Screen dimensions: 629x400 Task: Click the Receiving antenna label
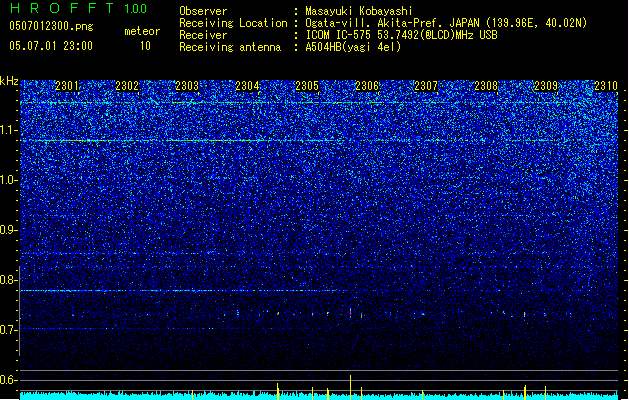[230, 47]
